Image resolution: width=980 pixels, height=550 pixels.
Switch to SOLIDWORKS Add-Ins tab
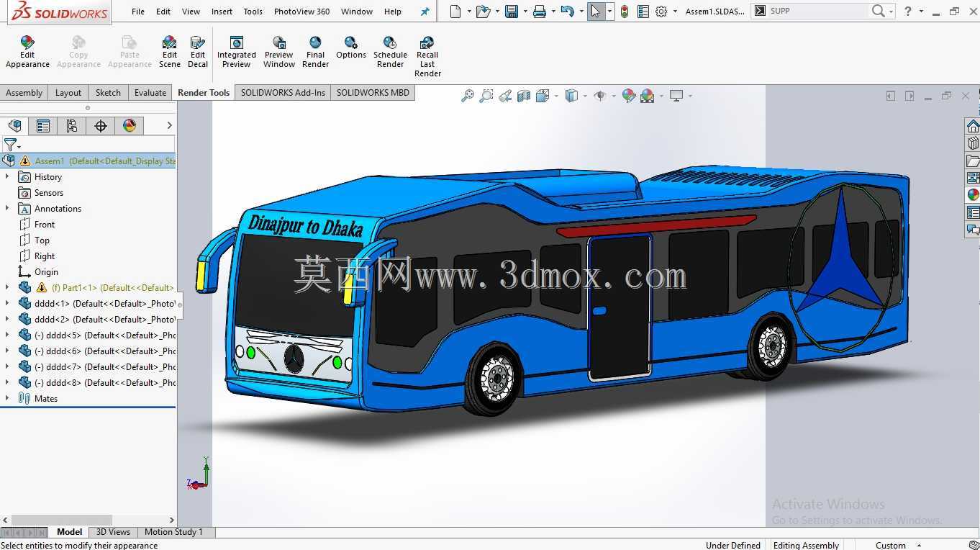pos(283,92)
